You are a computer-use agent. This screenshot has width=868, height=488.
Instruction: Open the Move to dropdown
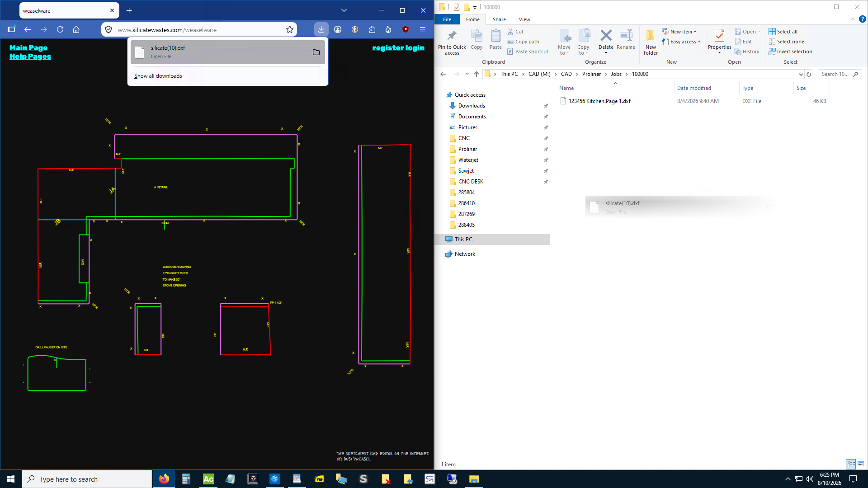tap(564, 42)
